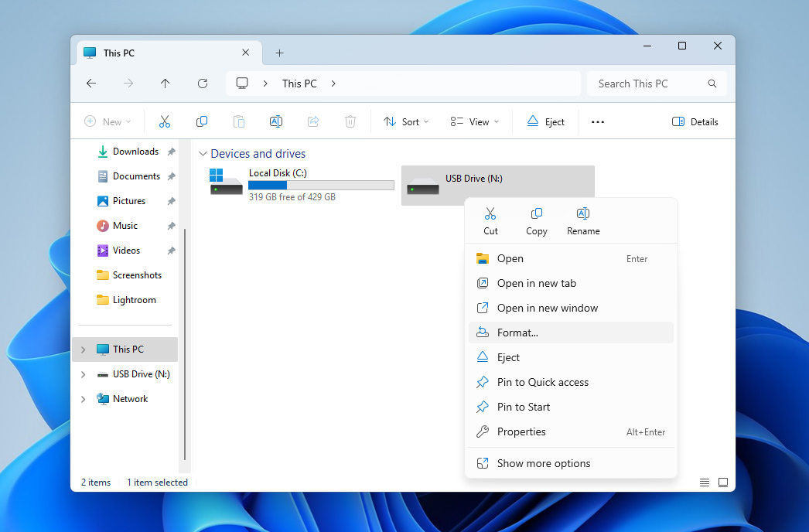Switch to the large thumbnails view
This screenshot has height=532, width=809.
(x=723, y=483)
